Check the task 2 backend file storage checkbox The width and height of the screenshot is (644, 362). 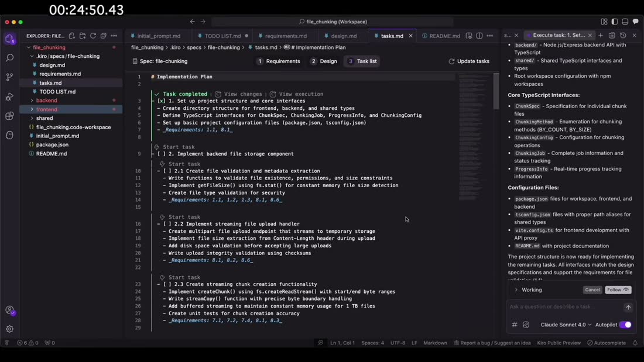162,154
